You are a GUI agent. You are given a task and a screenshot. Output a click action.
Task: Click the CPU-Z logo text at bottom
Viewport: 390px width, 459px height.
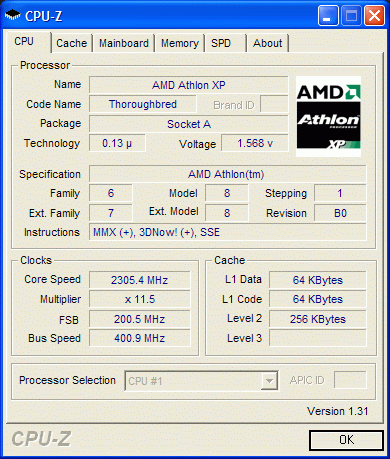point(41,439)
